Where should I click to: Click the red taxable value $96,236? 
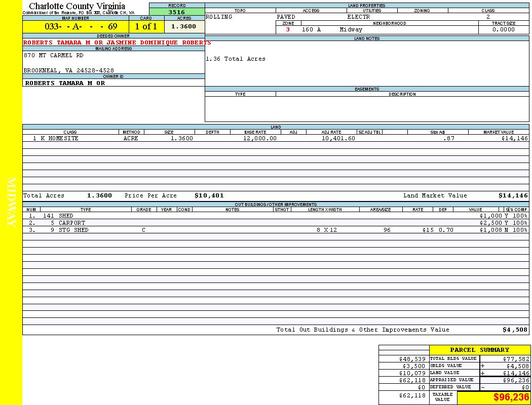tap(511, 397)
